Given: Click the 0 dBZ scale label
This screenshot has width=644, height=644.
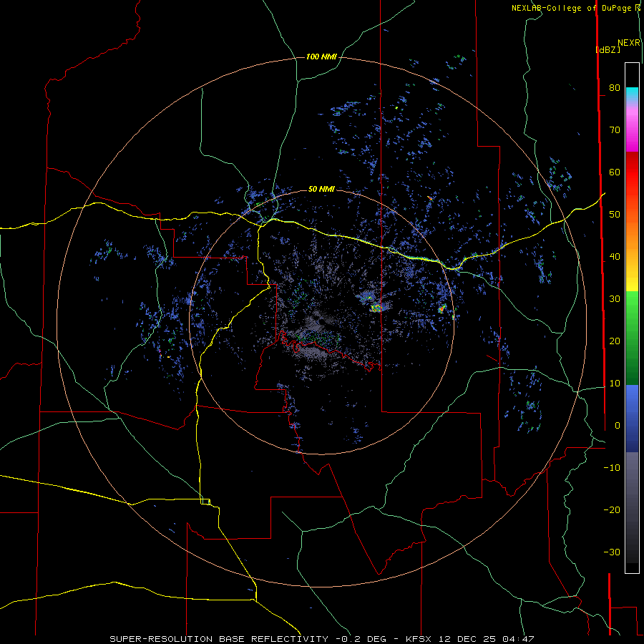Looking at the screenshot, I should [x=618, y=426].
